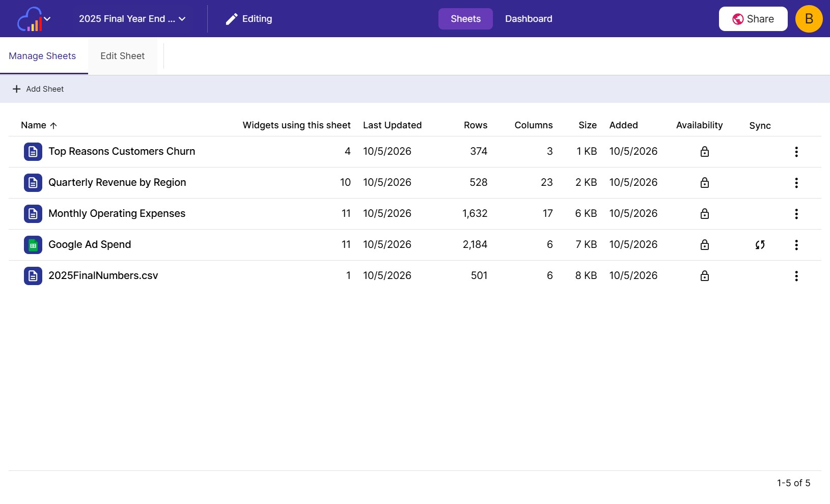Sort by the Name column header
Viewport: 830px width, 504px height.
39,125
